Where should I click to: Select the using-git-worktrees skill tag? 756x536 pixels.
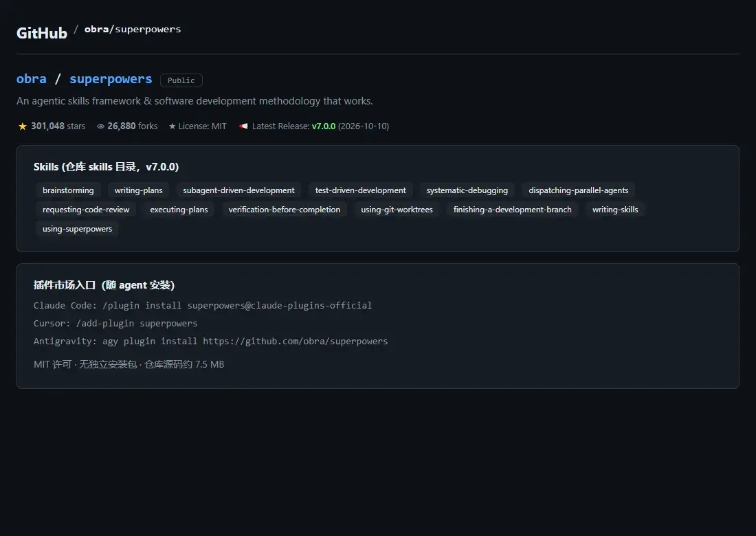(397, 210)
